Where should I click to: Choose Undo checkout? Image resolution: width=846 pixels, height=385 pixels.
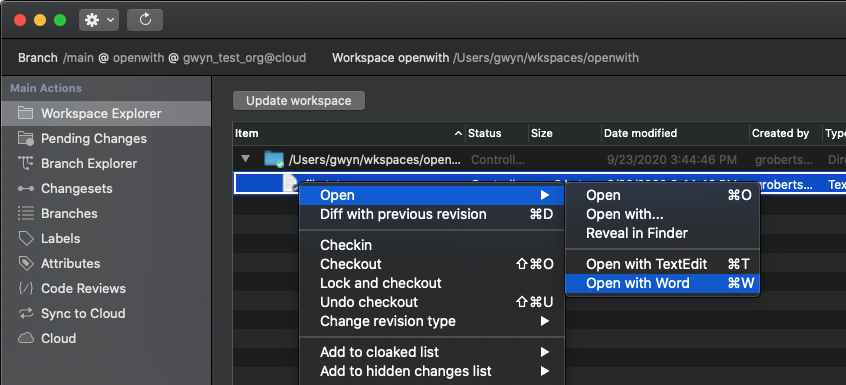[x=432, y=302]
